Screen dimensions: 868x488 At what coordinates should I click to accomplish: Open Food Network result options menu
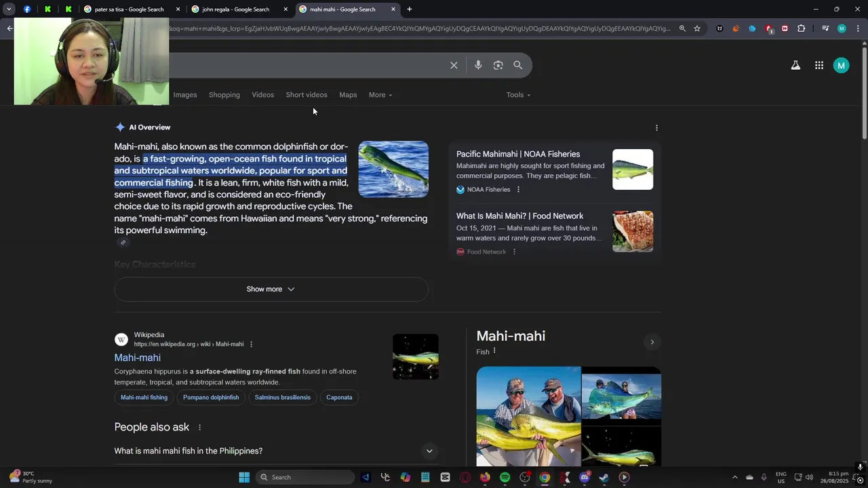coord(514,252)
